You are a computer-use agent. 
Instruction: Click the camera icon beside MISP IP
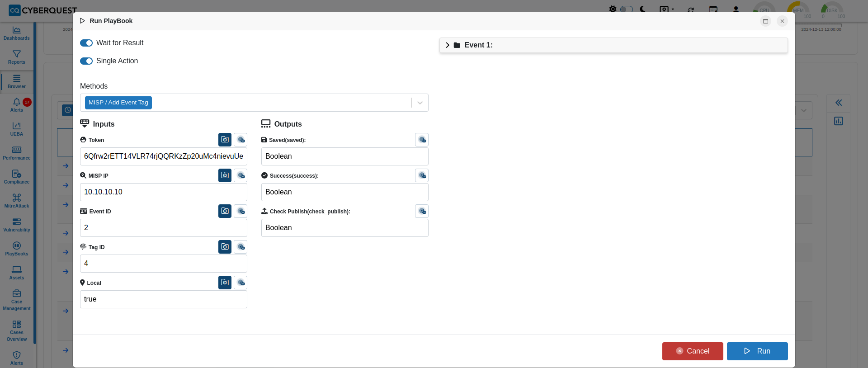tap(225, 175)
